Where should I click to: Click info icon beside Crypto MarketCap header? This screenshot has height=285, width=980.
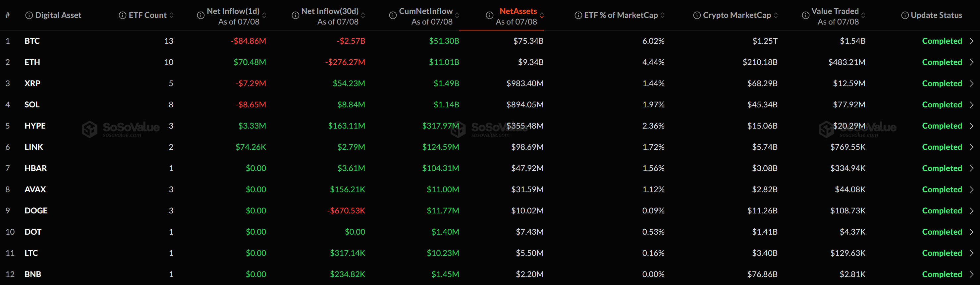pos(697,15)
